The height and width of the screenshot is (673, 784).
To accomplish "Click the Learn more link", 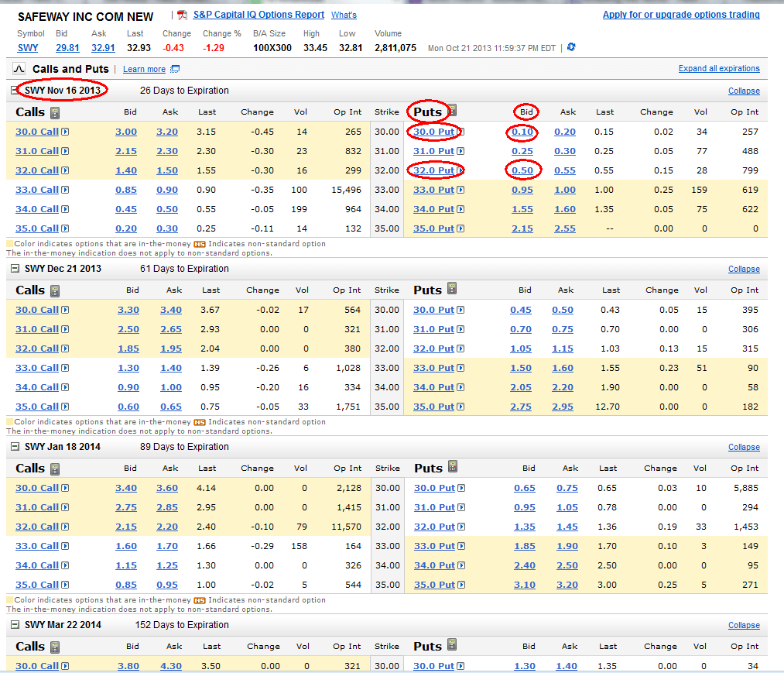I will pyautogui.click(x=144, y=69).
